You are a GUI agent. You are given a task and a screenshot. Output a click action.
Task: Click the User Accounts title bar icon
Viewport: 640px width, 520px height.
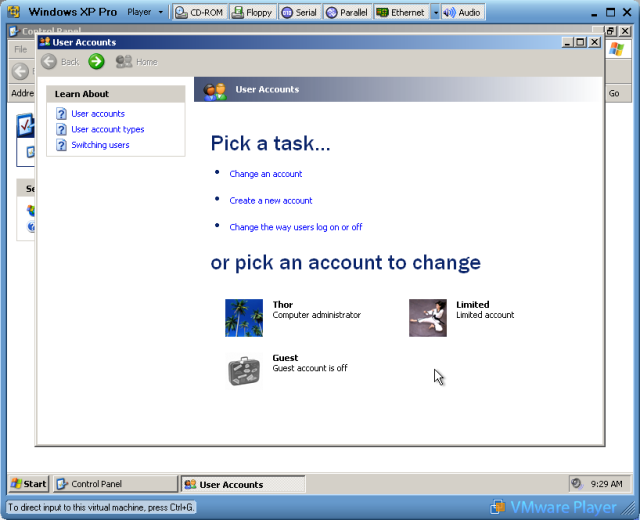[x=45, y=42]
